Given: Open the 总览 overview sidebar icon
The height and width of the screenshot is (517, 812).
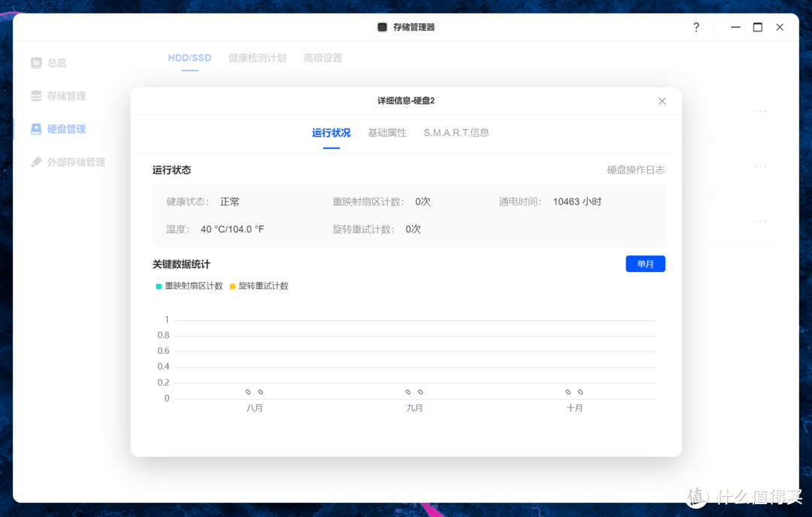Looking at the screenshot, I should pos(35,62).
